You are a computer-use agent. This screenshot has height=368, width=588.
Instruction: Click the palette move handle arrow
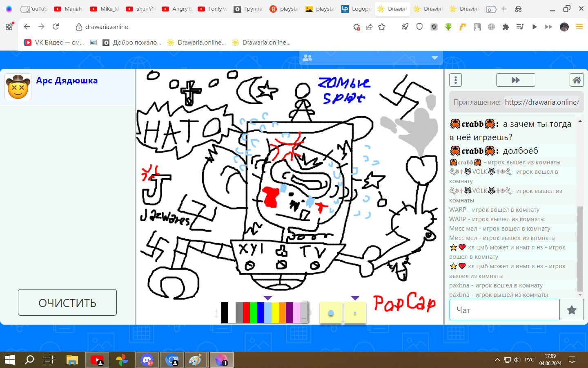216,314
